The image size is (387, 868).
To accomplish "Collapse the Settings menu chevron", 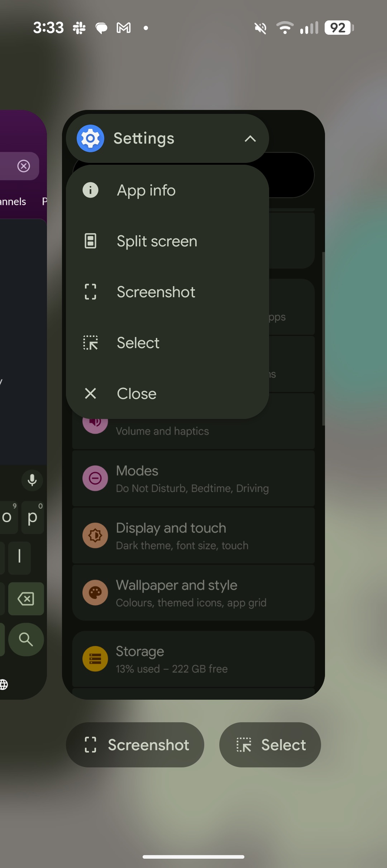I will pos(250,139).
